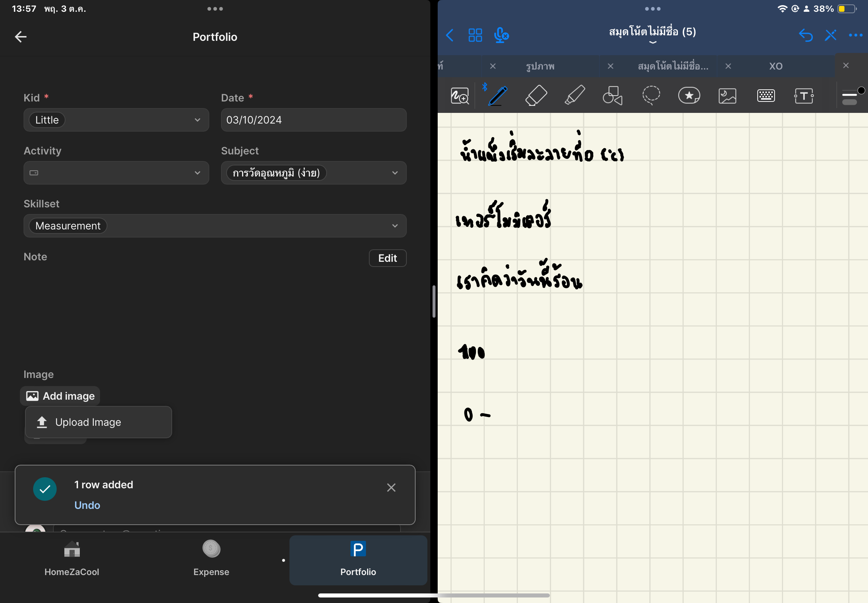The image size is (868, 603).
Task: Select the Highlighter tool
Action: coord(575,95)
